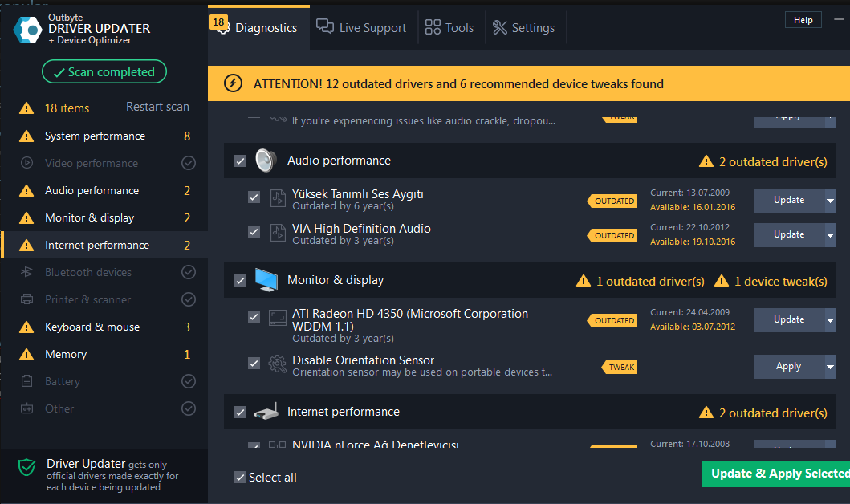Open the Live Support tab

pos(361,27)
